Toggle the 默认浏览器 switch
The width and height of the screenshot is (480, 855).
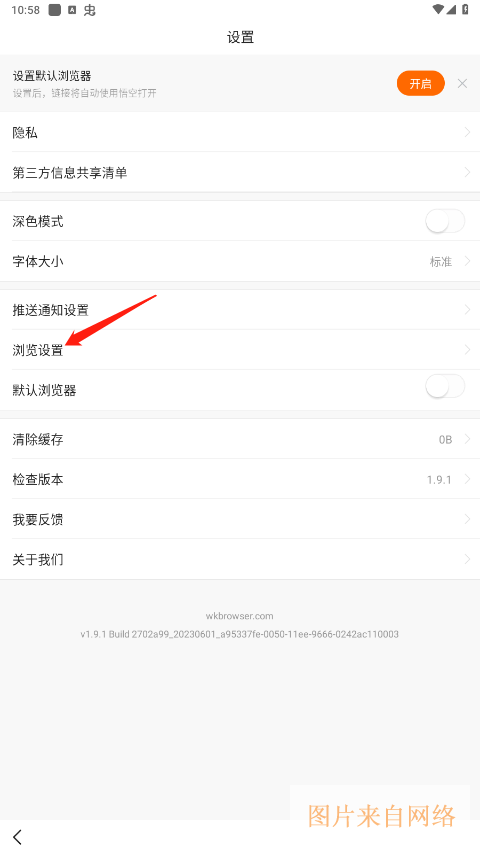[445, 387]
